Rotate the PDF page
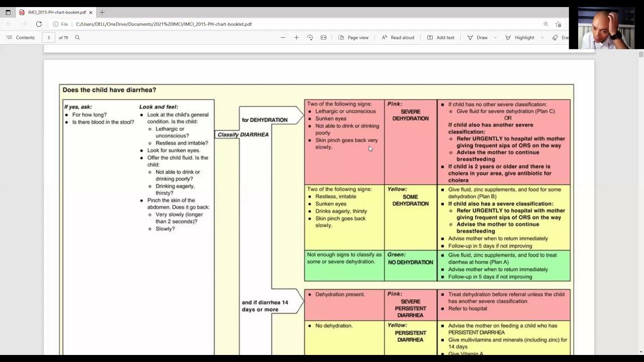 click(x=310, y=38)
